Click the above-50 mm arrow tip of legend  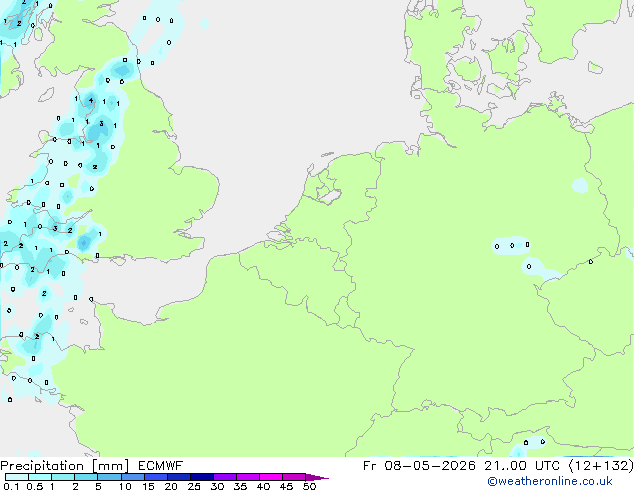click(x=317, y=477)
